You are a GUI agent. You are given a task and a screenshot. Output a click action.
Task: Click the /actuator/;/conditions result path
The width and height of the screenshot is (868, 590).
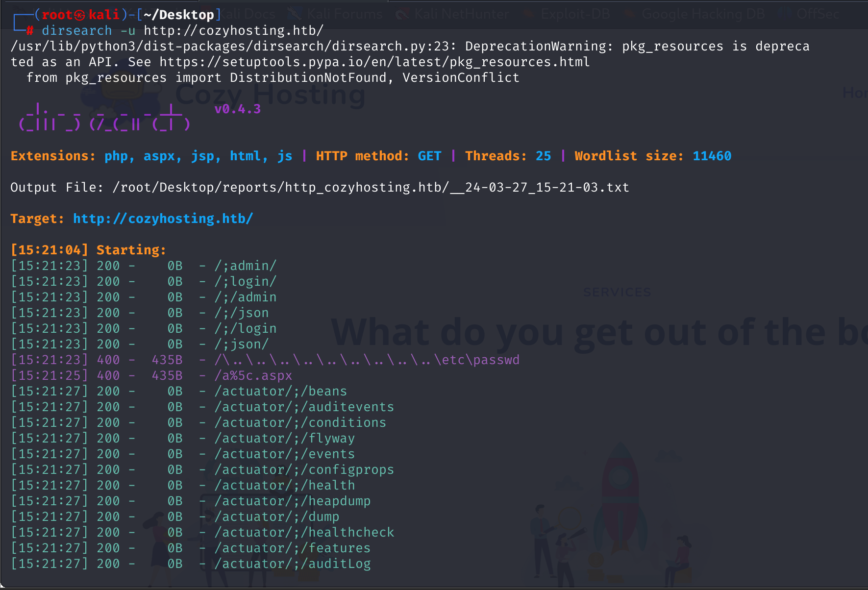point(300,423)
